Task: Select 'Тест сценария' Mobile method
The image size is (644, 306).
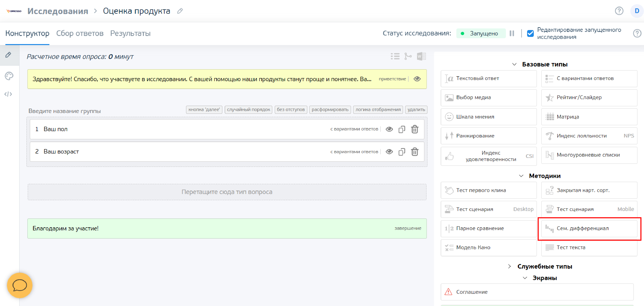Action: click(x=589, y=209)
